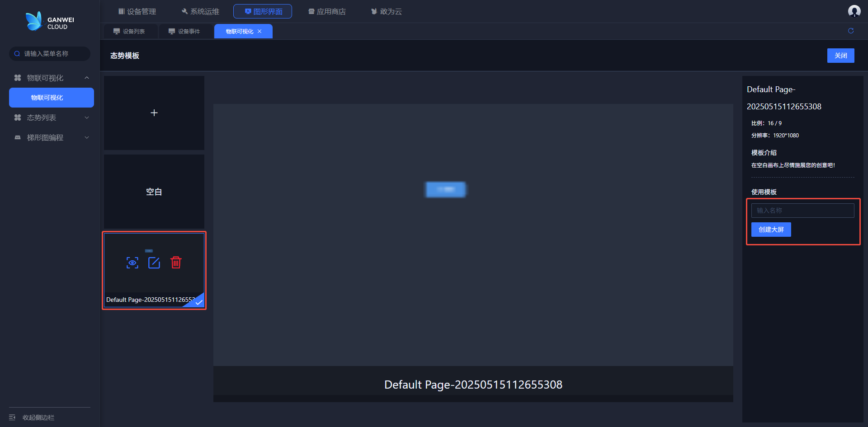Focus the 请输入菜单名称 search field

(x=50, y=54)
